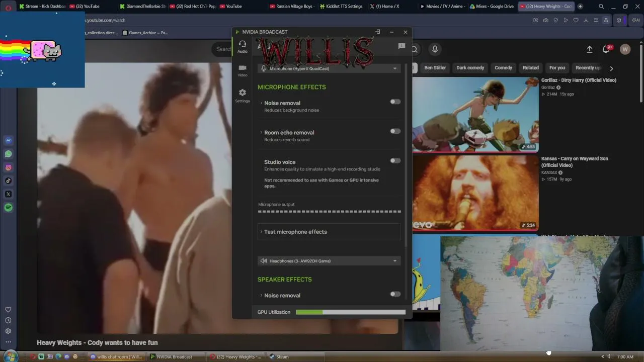Click the Opera menu logo

coord(8,7)
